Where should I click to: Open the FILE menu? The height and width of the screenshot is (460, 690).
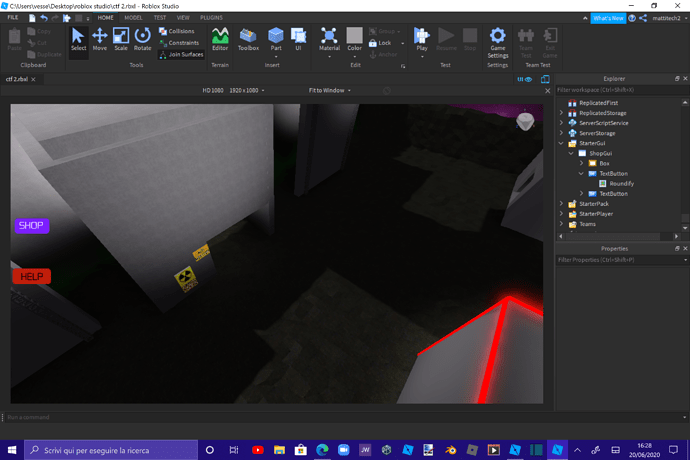(13, 18)
